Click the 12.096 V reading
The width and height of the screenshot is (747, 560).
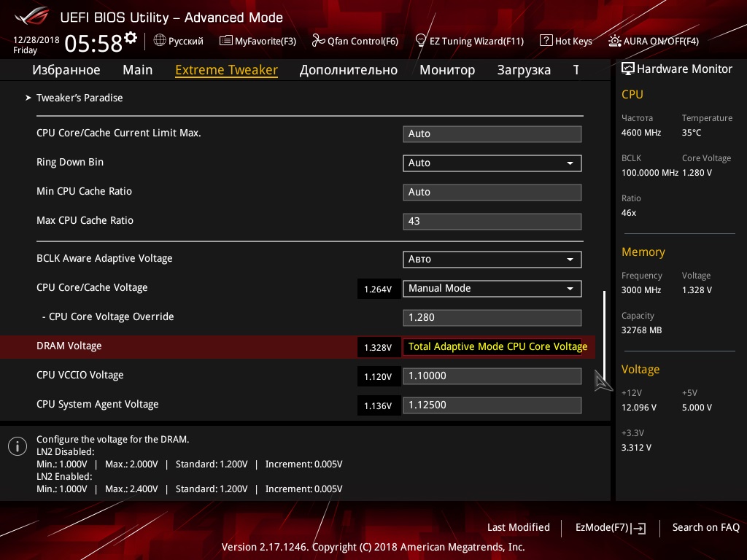coord(638,408)
